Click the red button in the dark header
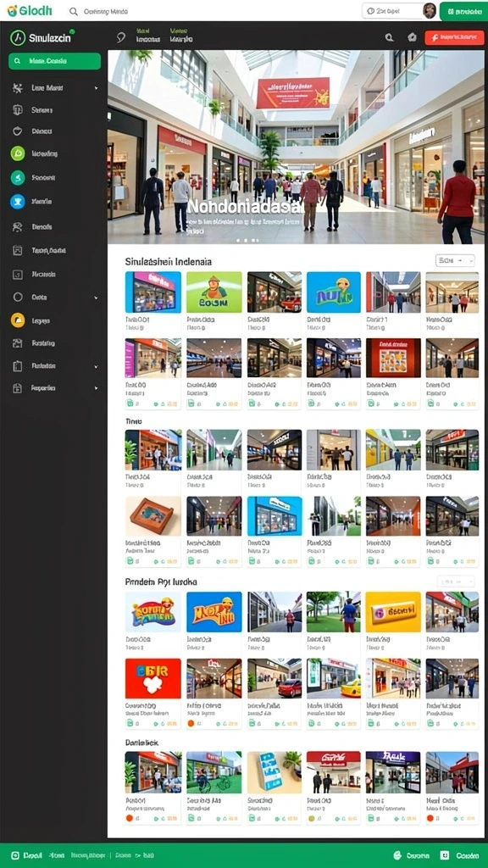488x868 pixels. tap(454, 37)
